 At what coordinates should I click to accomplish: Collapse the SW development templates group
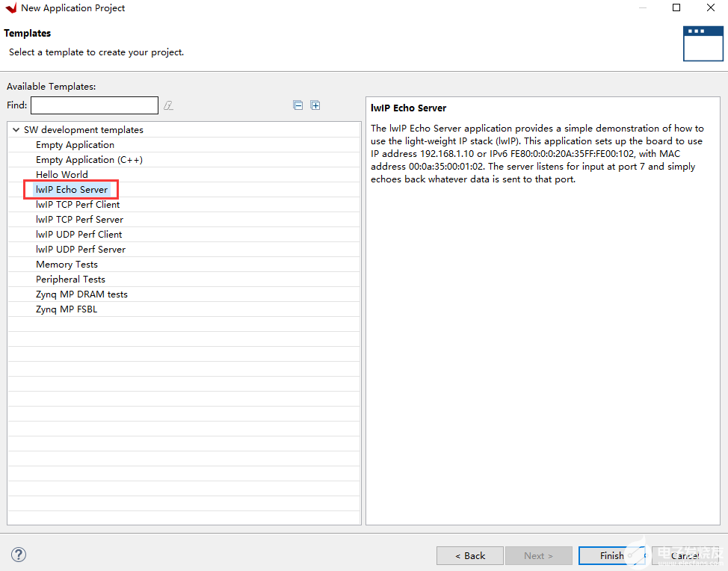click(16, 130)
